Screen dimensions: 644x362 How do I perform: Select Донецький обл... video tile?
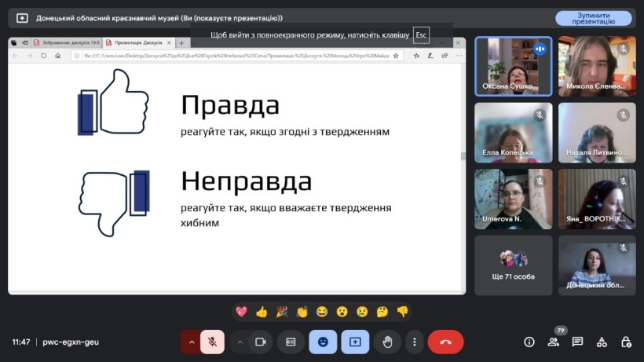[x=597, y=265]
